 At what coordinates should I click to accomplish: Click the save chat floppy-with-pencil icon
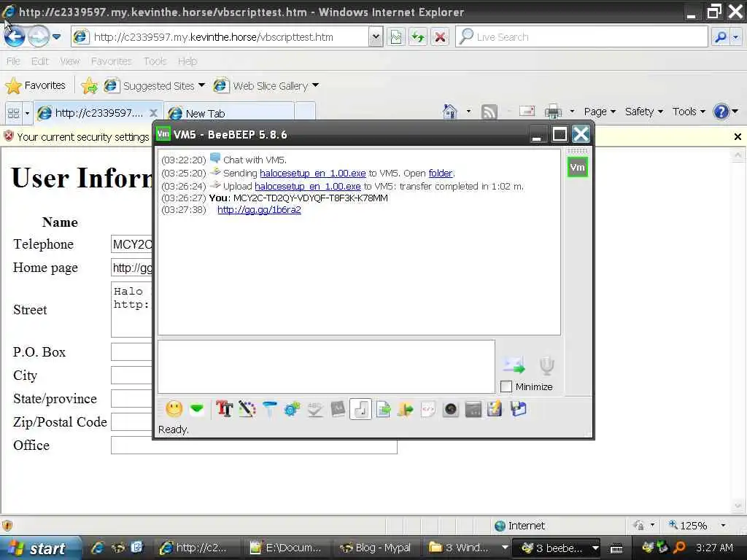[x=495, y=409]
